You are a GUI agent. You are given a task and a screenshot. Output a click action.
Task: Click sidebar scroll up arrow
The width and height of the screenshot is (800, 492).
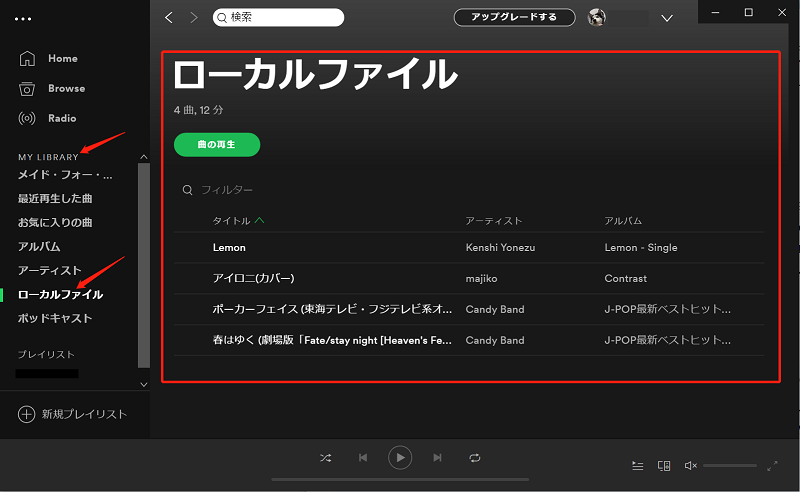tap(144, 157)
